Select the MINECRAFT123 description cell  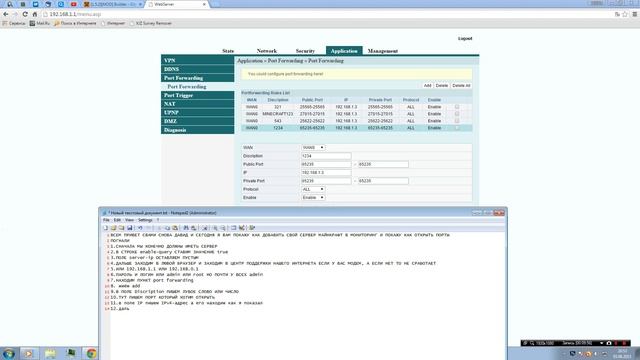tap(278, 114)
